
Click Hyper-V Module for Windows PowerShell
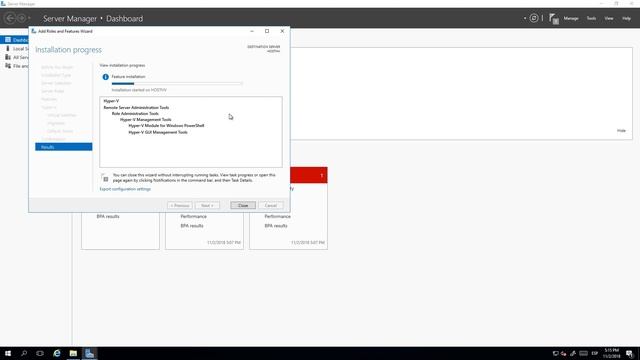(x=166, y=126)
